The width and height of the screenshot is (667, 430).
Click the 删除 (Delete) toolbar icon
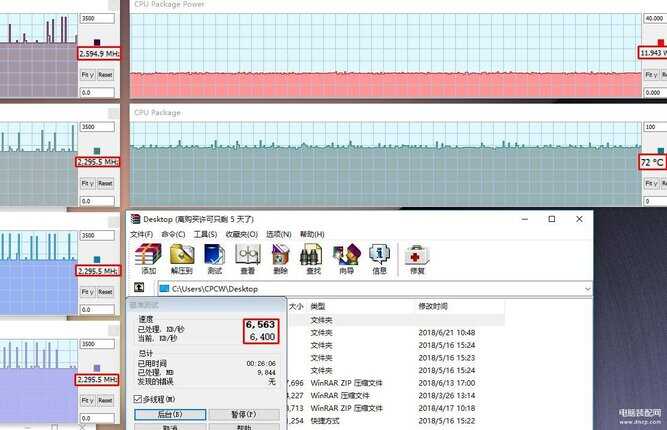[280, 259]
